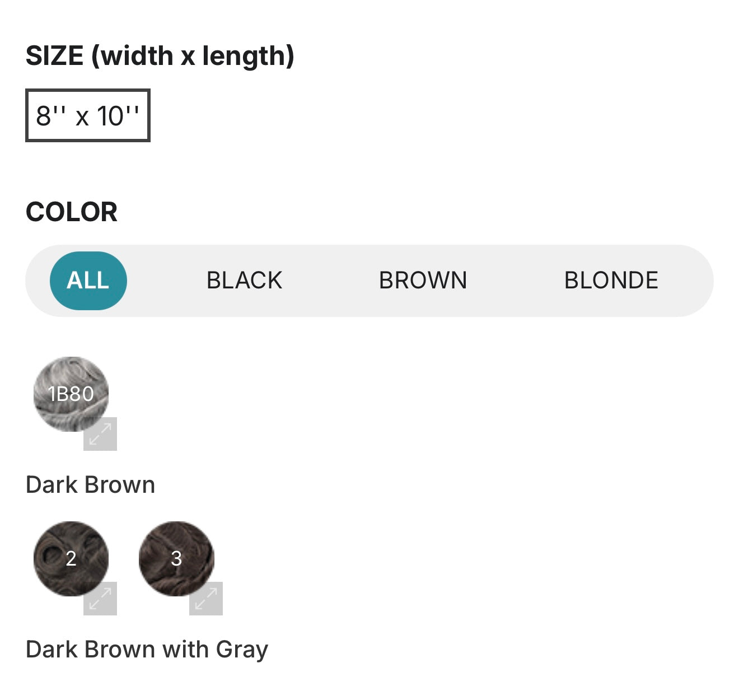Click the SIZE (width x length) heading

pyautogui.click(x=160, y=56)
